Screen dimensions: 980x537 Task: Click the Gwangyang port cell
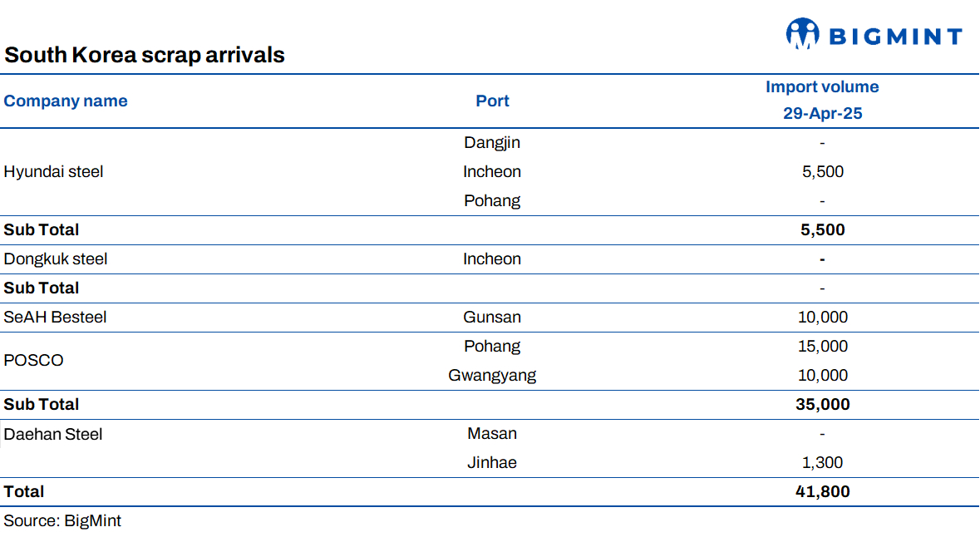pyautogui.click(x=492, y=376)
